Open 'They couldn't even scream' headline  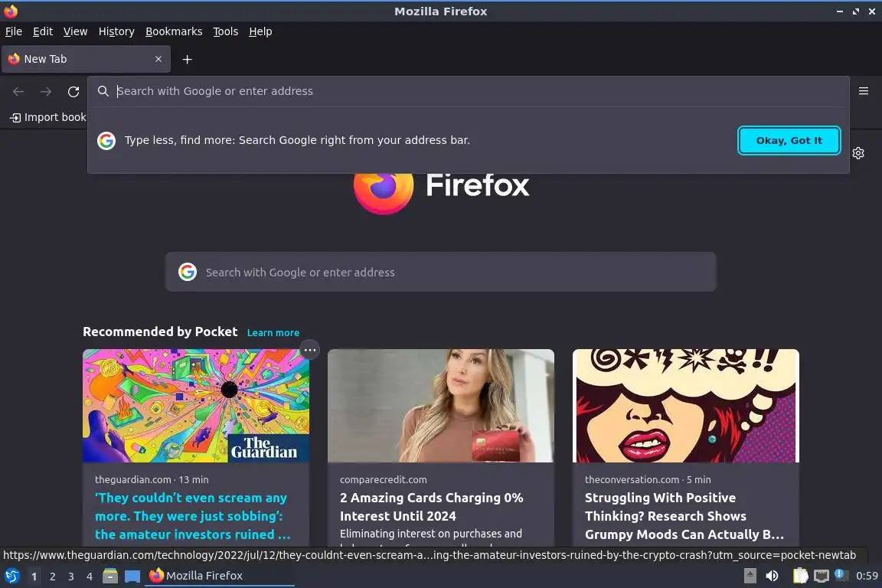click(193, 516)
